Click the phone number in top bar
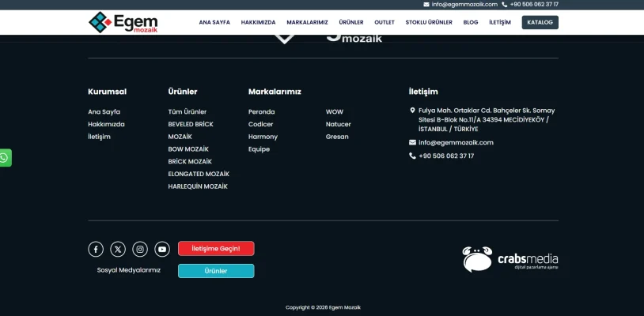 pos(534,5)
